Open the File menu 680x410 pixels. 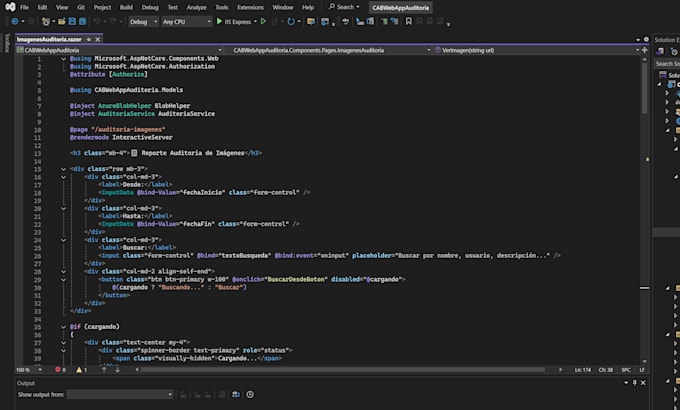(x=24, y=7)
